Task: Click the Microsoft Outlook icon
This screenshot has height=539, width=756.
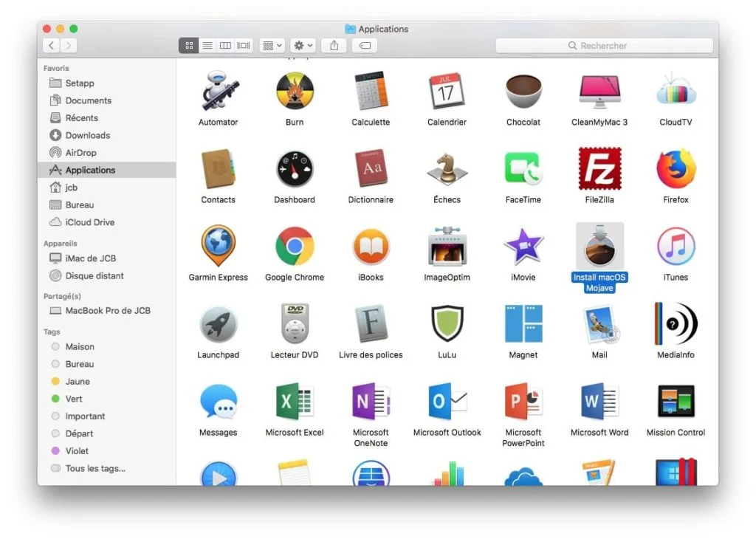Action: pyautogui.click(x=447, y=401)
